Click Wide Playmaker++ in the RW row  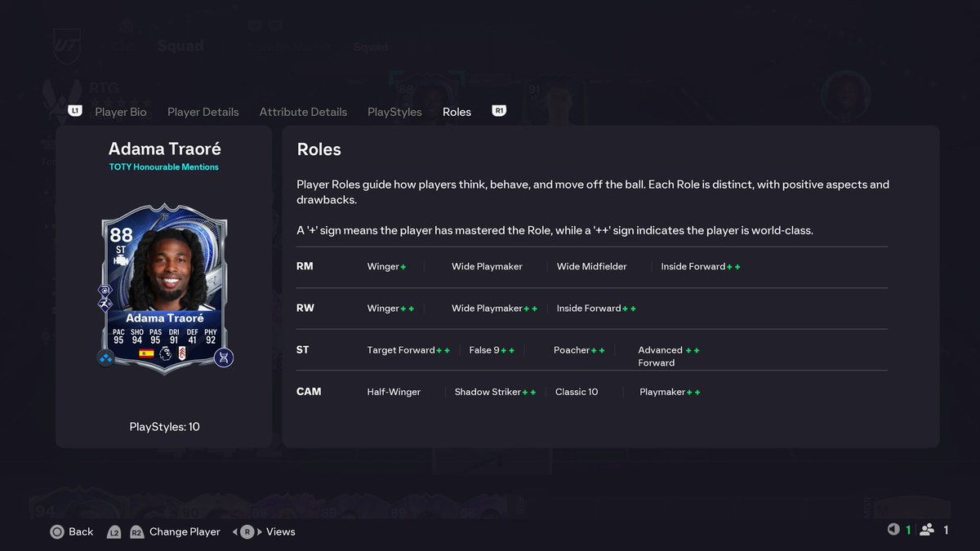point(494,308)
